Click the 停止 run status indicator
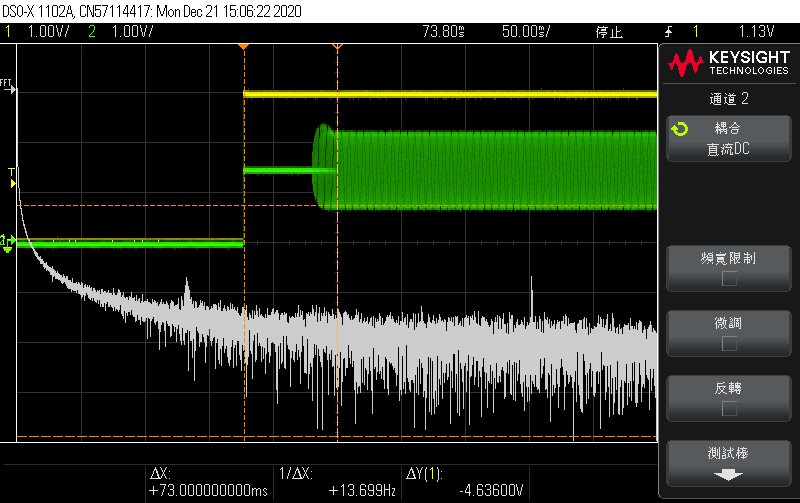Image resolution: width=800 pixels, height=503 pixels. tap(609, 32)
